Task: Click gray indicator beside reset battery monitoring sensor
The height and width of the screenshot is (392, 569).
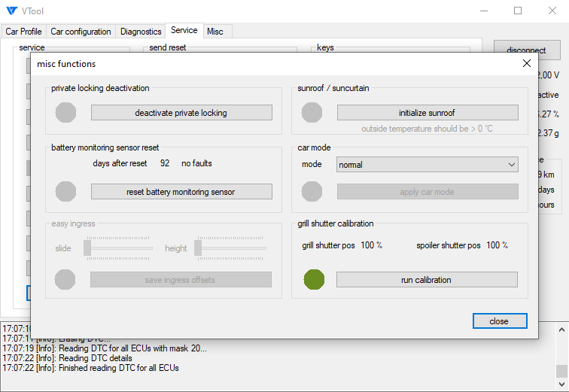Action: (66, 192)
